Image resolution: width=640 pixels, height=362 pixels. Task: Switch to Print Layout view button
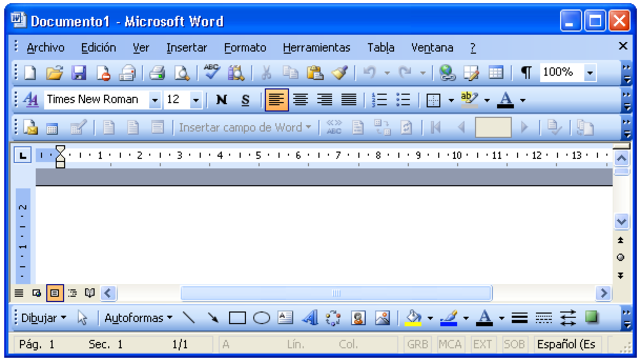pos(55,293)
